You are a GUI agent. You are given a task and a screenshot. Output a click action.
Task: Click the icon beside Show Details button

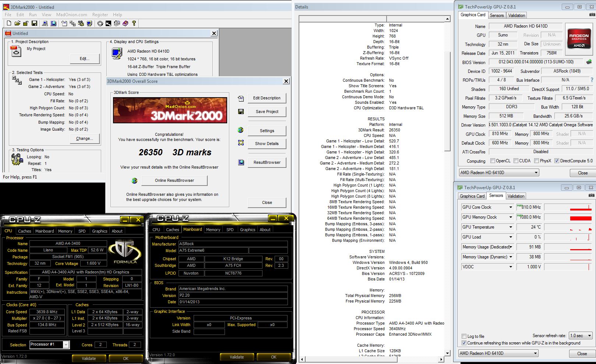click(241, 143)
